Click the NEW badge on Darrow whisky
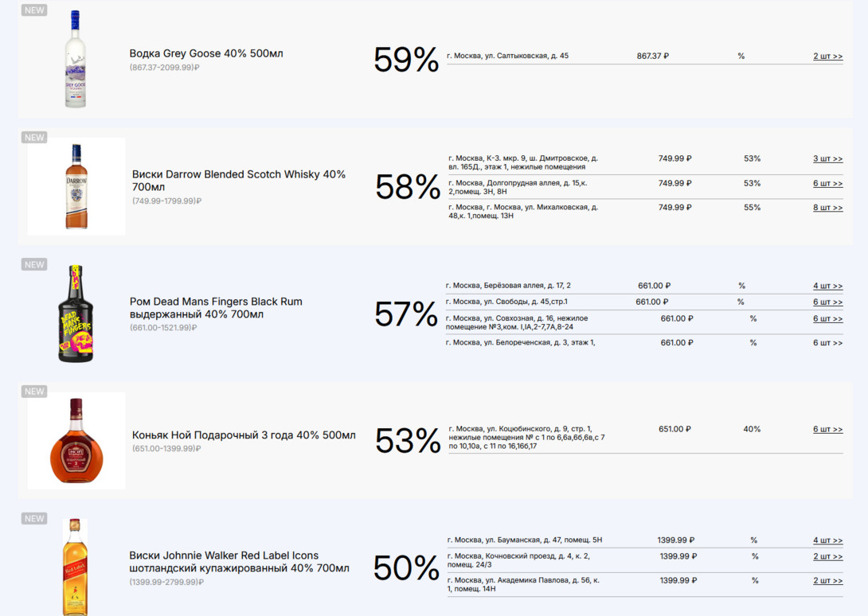Image resolution: width=868 pixels, height=616 pixels. 34,138
